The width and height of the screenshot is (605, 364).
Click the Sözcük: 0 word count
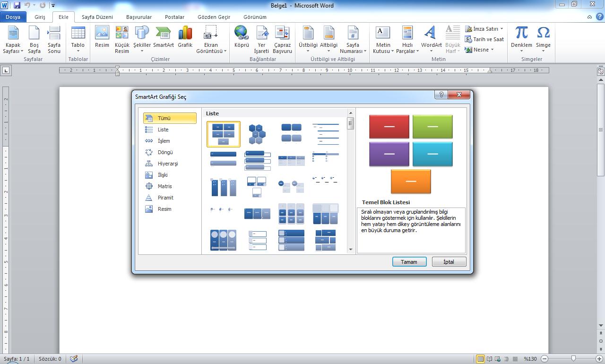[x=50, y=359]
